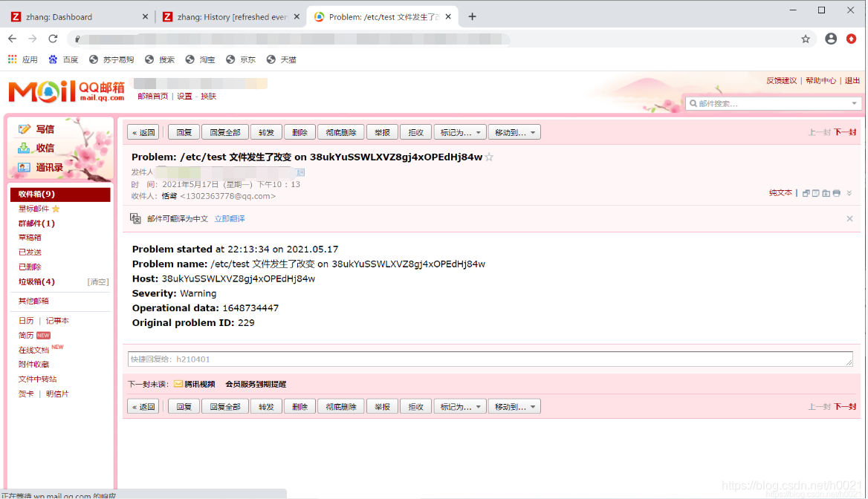Open the 百度 bookmark
Screen dimensions: 868x499
coord(63,59)
